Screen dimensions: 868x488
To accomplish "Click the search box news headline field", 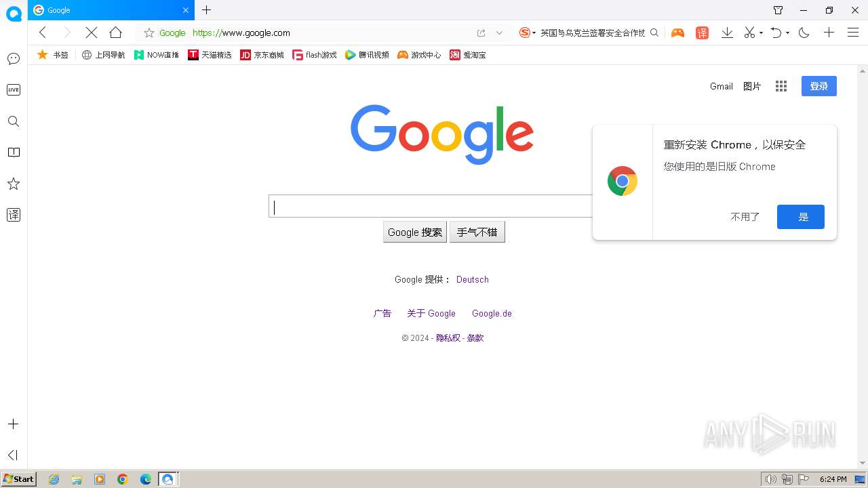I will point(593,33).
